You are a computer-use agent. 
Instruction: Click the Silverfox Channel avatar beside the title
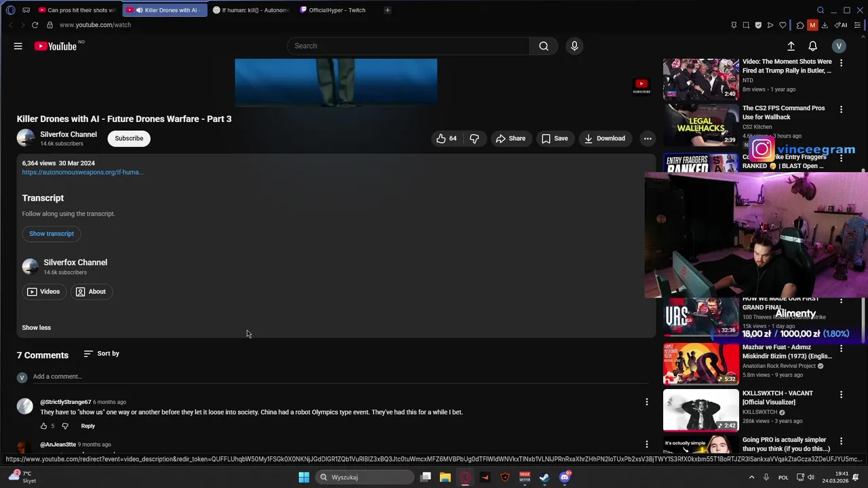tap(26, 138)
